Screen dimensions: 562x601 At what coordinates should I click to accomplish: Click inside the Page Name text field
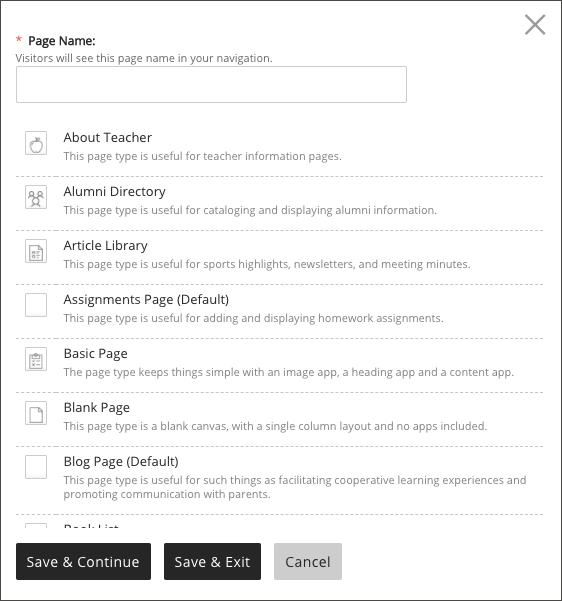pyautogui.click(x=211, y=84)
